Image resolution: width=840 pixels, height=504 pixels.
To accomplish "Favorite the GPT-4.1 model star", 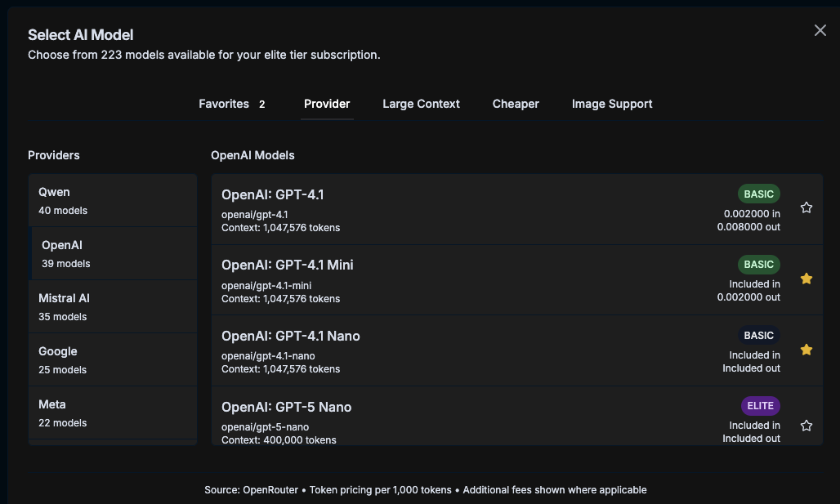I will 806,207.
